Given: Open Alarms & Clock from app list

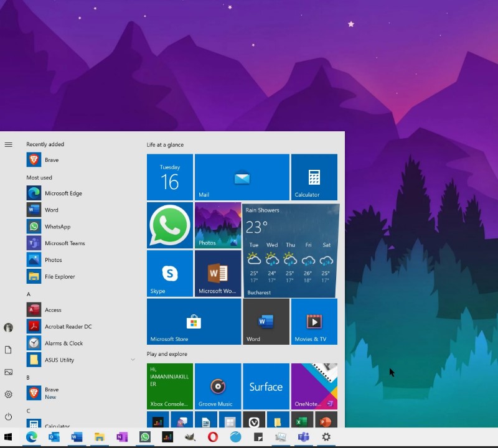Looking at the screenshot, I should (x=63, y=343).
